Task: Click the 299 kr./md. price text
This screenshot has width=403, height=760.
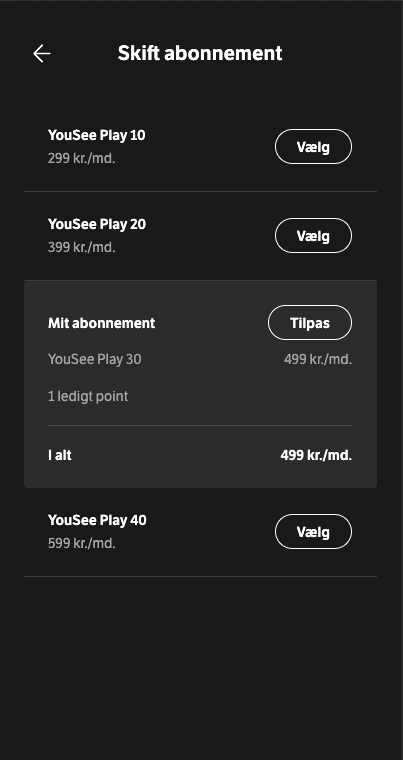Action: click(x=81, y=158)
